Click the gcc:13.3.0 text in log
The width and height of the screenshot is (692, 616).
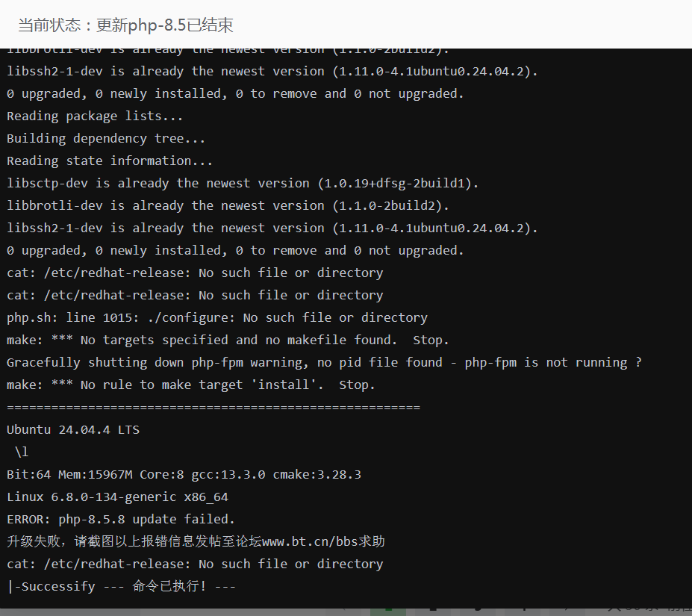[228, 474]
